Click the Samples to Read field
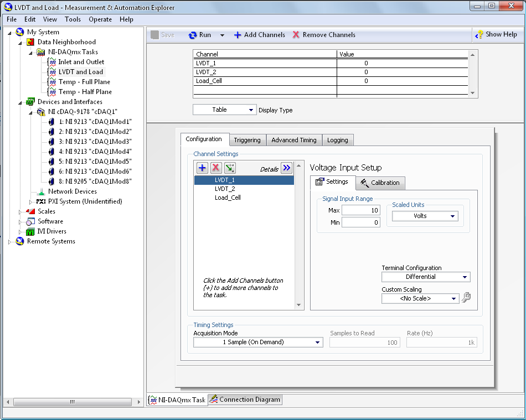This screenshot has width=526, height=420. click(x=365, y=342)
